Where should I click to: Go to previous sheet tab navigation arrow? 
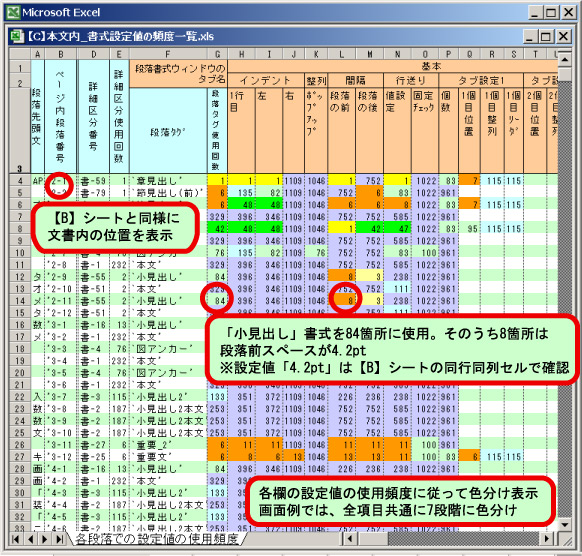(x=31, y=539)
